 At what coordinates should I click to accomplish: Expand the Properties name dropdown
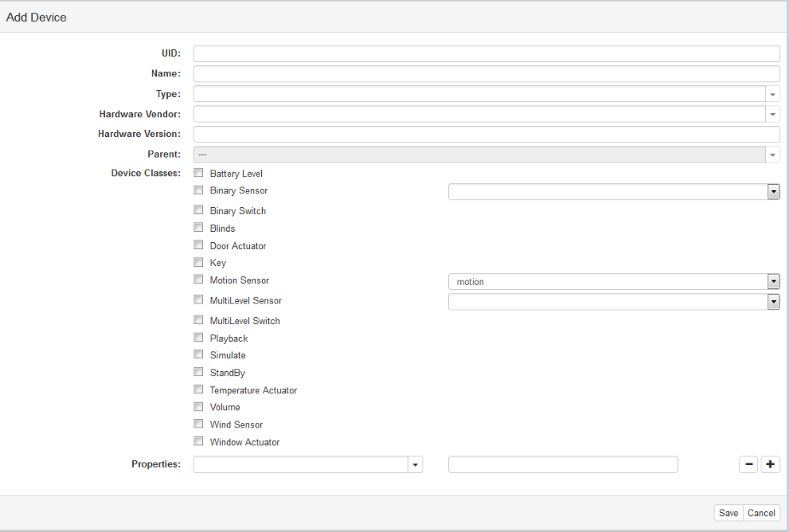(x=416, y=465)
